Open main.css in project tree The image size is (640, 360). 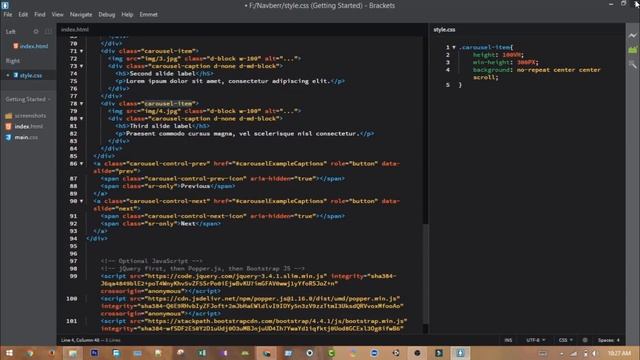[26, 138]
